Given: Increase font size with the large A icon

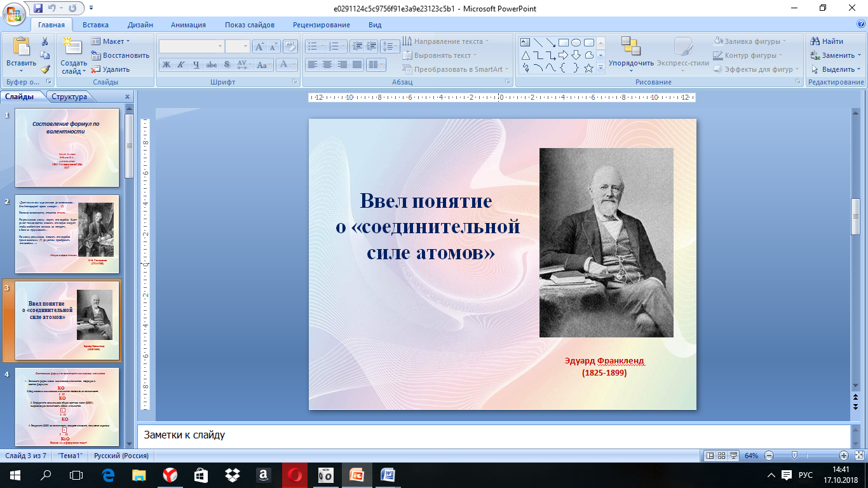Looking at the screenshot, I should coord(259,46).
